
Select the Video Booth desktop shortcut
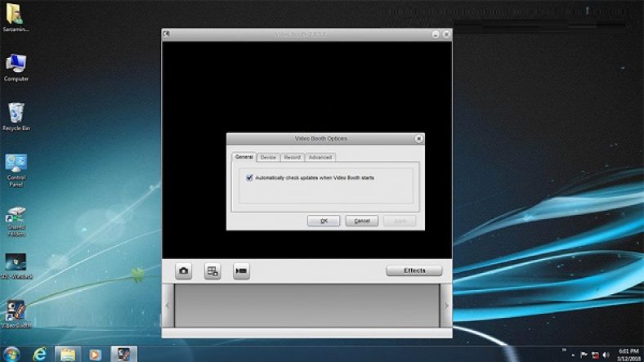coord(16,315)
